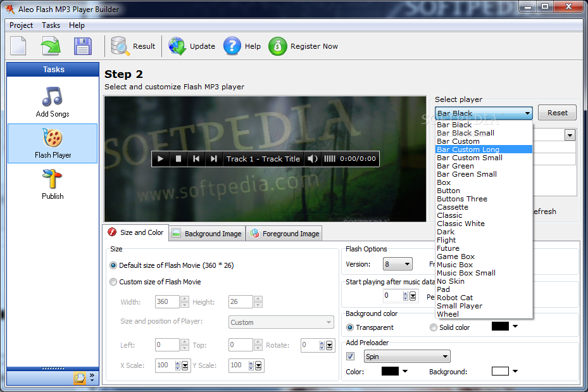Click the notes icon at Tasks panel bottom

coord(80,377)
